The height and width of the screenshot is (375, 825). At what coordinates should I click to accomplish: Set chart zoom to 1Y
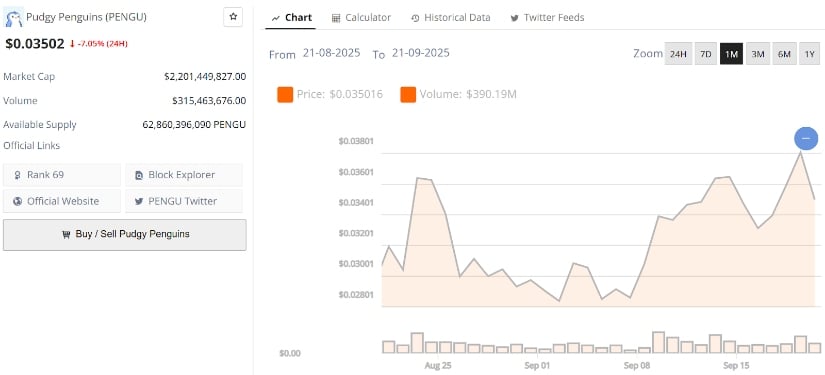tap(810, 54)
